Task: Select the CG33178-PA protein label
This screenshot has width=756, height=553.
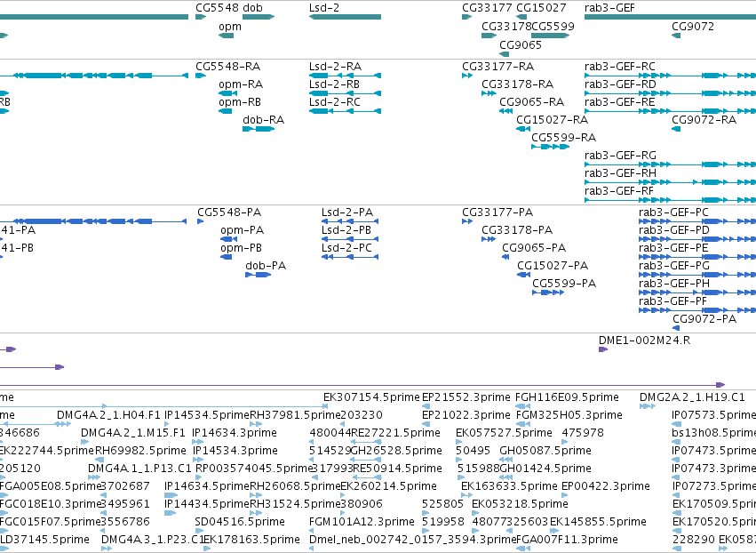Action: [x=517, y=230]
